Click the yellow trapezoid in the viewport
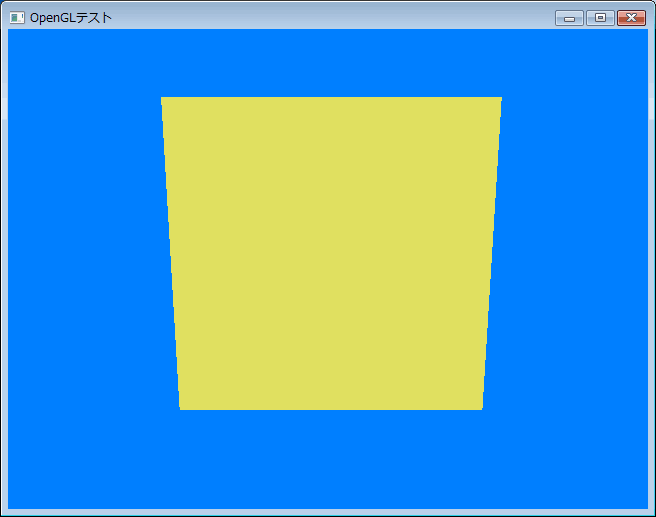 click(331, 253)
